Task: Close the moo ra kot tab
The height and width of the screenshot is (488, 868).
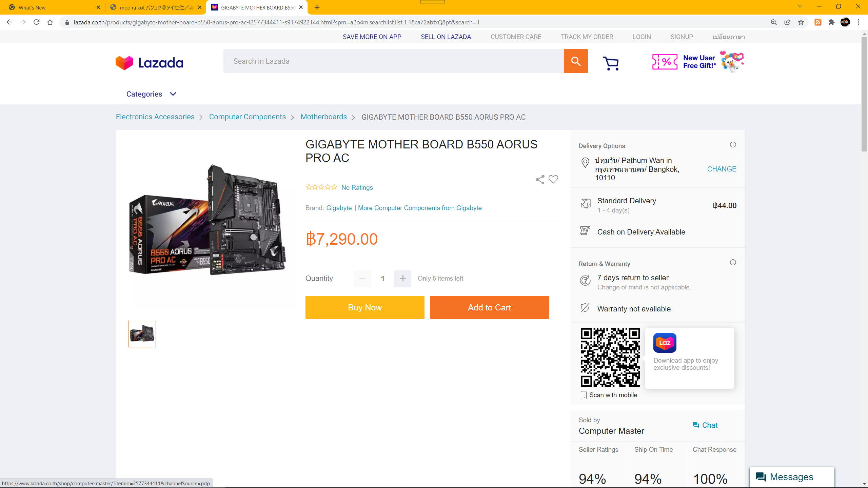Action: [199, 7]
